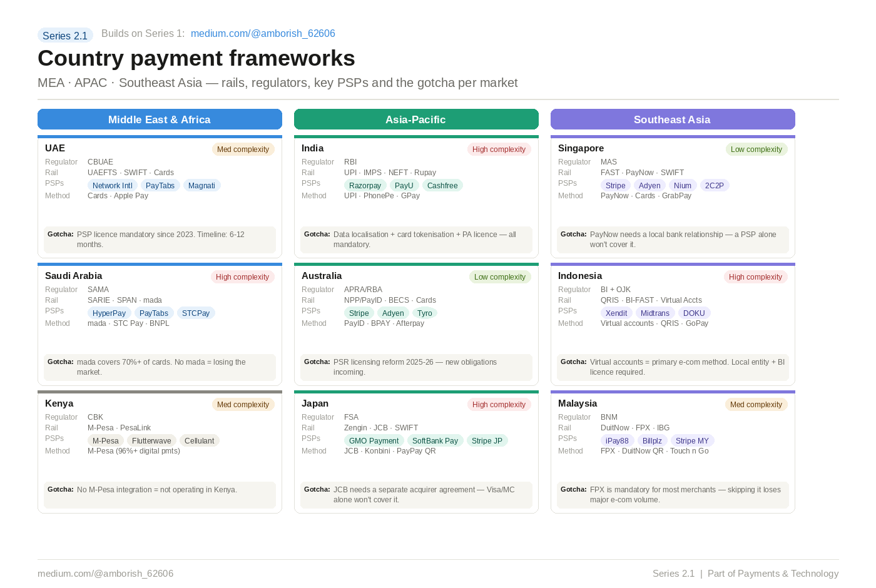Click the Stripe tag in Singapore card

click(616, 186)
